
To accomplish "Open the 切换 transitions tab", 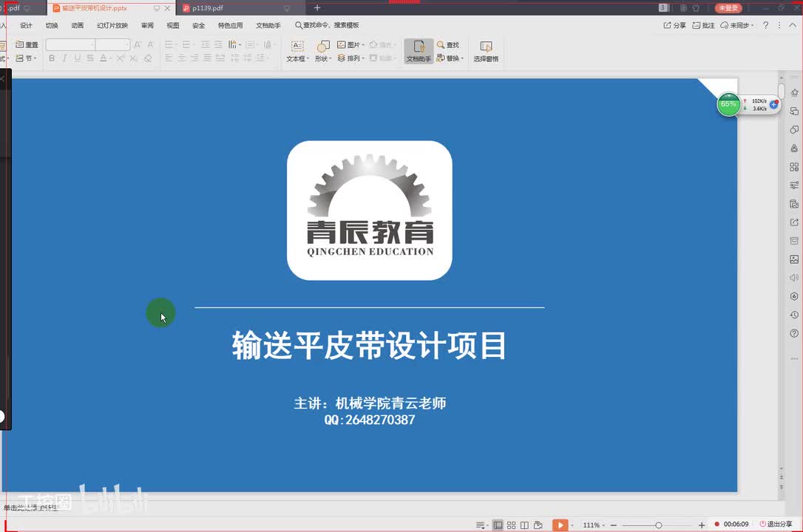I will pyautogui.click(x=52, y=25).
